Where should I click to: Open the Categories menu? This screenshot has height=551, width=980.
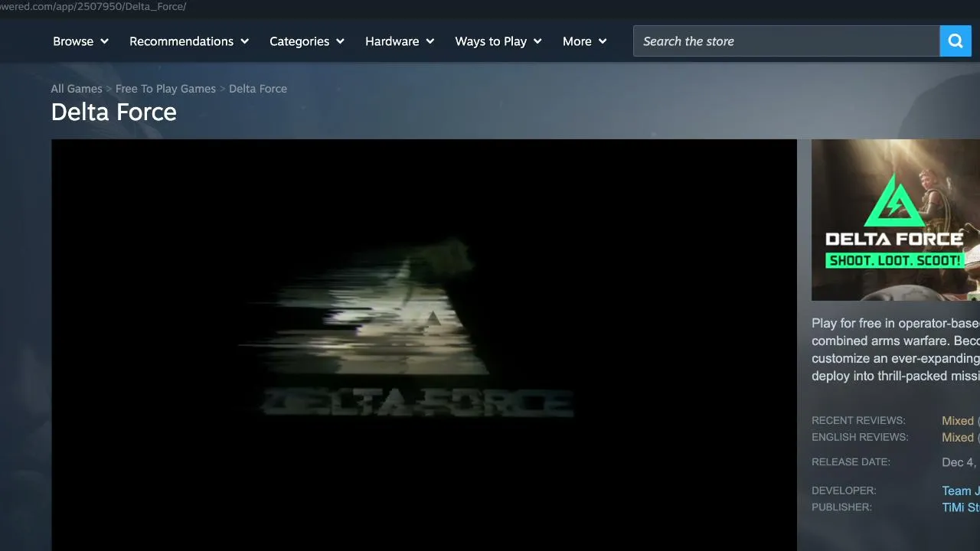(307, 41)
